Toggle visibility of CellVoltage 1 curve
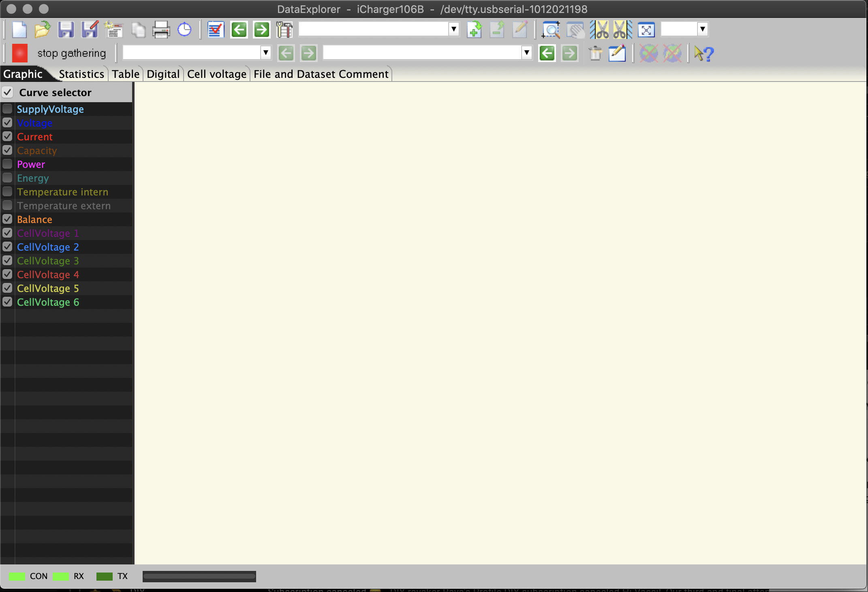This screenshot has width=868, height=592. coord(6,233)
